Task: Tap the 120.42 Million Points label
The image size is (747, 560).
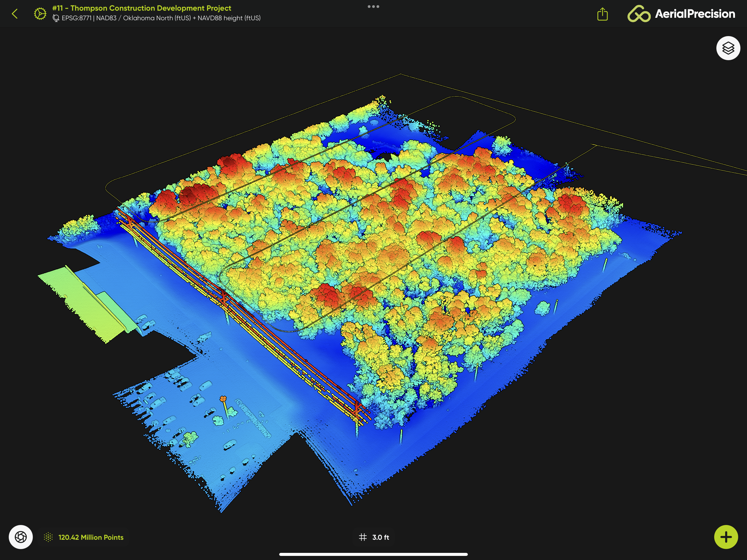Action: click(x=91, y=537)
